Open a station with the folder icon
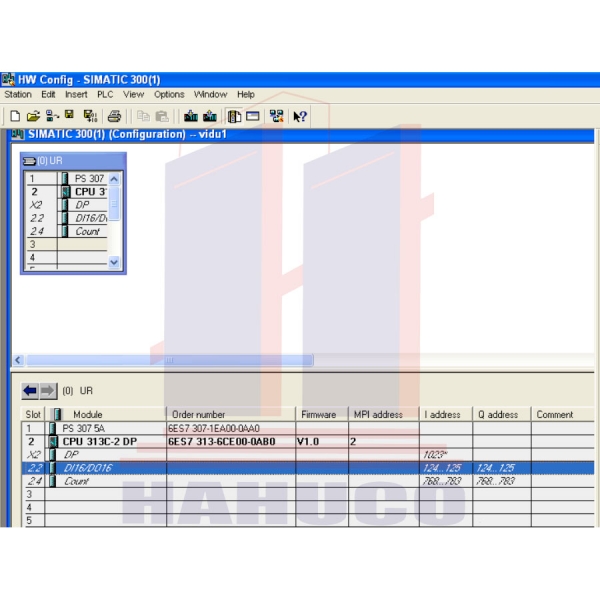The height and width of the screenshot is (600, 600). coord(33,116)
